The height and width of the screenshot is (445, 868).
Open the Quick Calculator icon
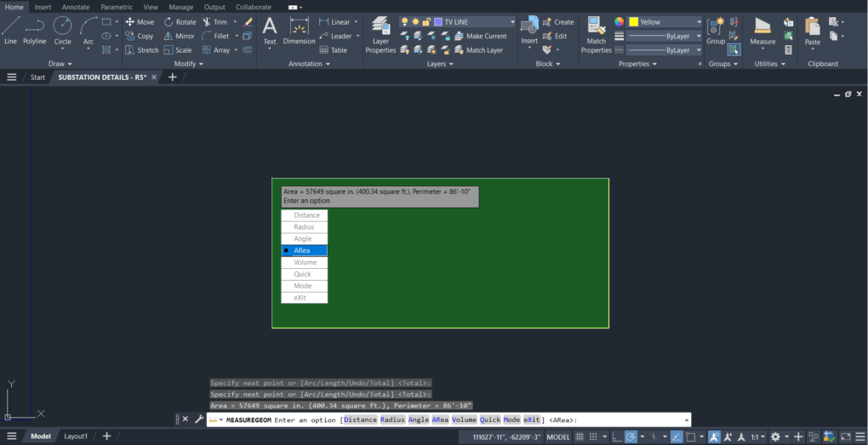point(788,50)
